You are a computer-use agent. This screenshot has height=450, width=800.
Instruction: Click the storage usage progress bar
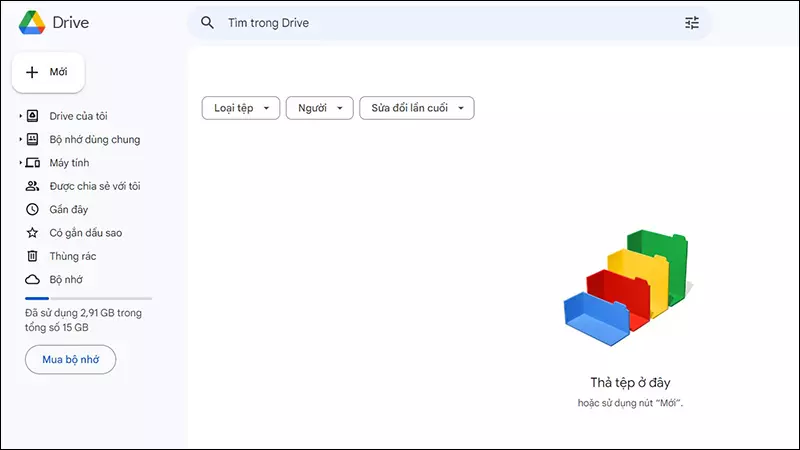88,298
